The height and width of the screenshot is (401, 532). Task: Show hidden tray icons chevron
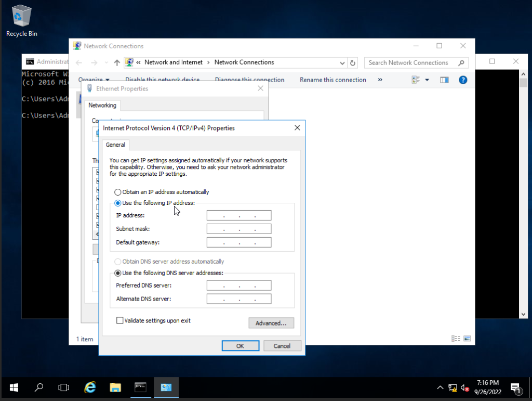[440, 387]
